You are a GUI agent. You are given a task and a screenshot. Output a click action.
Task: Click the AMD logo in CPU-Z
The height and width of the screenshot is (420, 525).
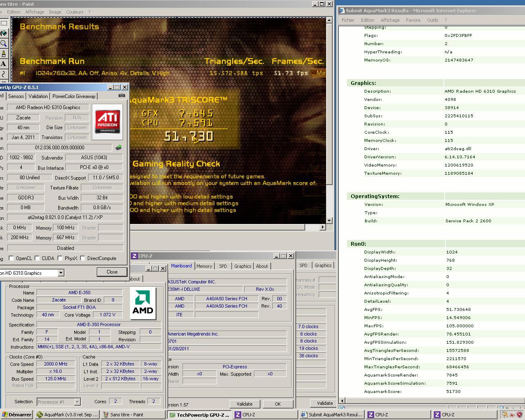tap(143, 303)
